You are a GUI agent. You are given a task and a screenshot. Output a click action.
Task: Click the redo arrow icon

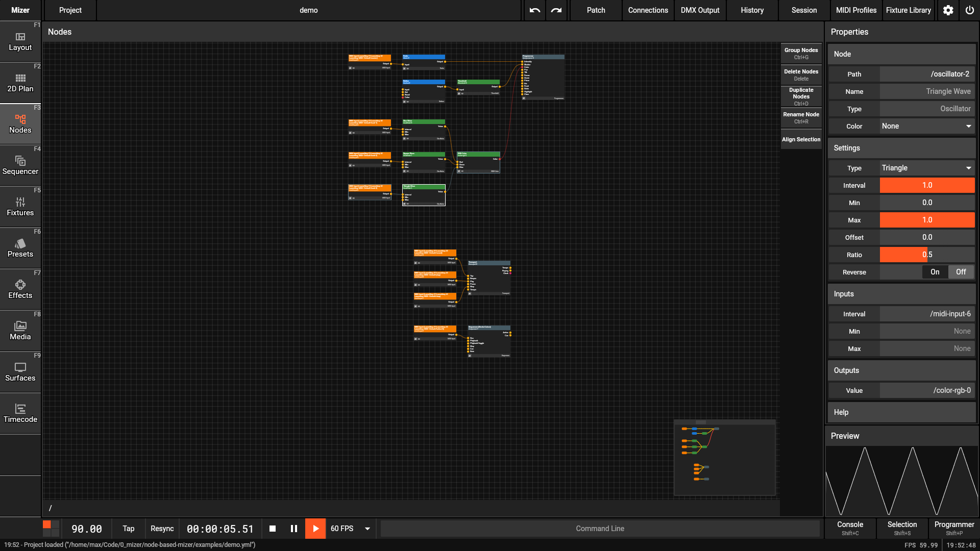556,10
